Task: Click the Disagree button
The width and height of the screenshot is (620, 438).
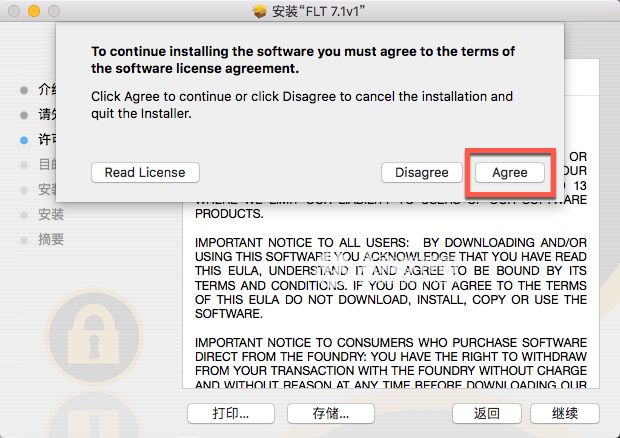Action: [422, 173]
